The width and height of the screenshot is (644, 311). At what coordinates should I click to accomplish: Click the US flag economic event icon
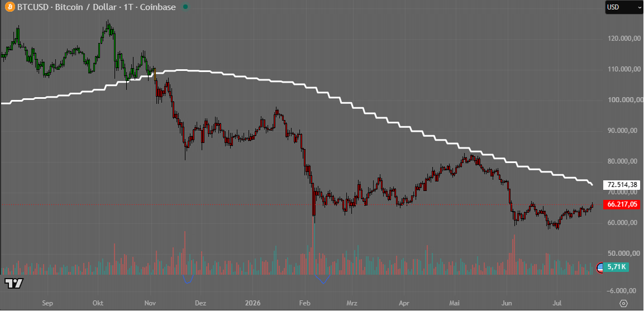click(x=600, y=267)
